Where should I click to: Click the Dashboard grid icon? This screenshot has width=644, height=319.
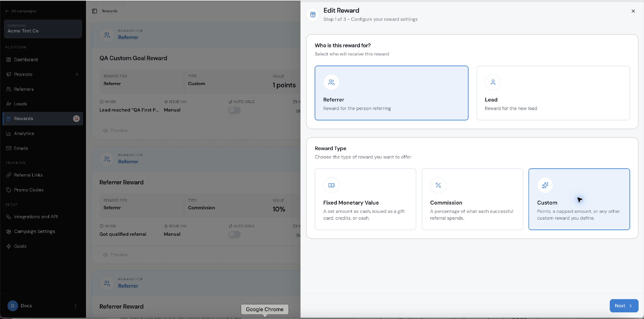click(x=9, y=60)
